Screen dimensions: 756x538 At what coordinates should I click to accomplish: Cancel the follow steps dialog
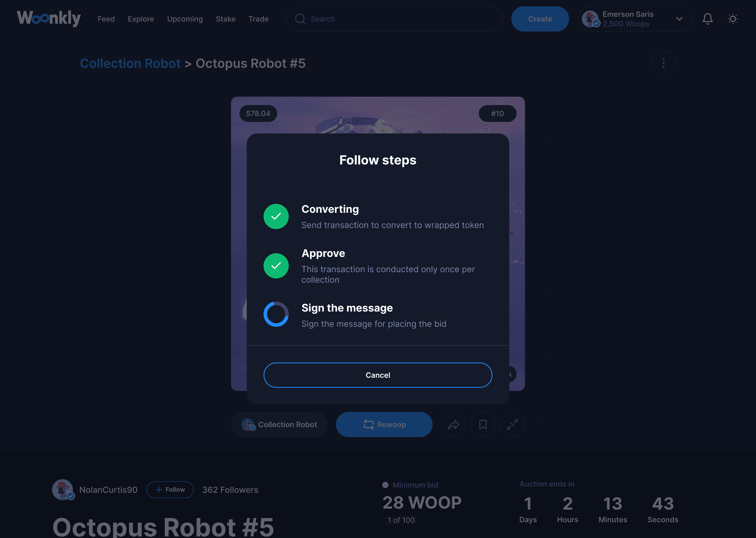(378, 375)
